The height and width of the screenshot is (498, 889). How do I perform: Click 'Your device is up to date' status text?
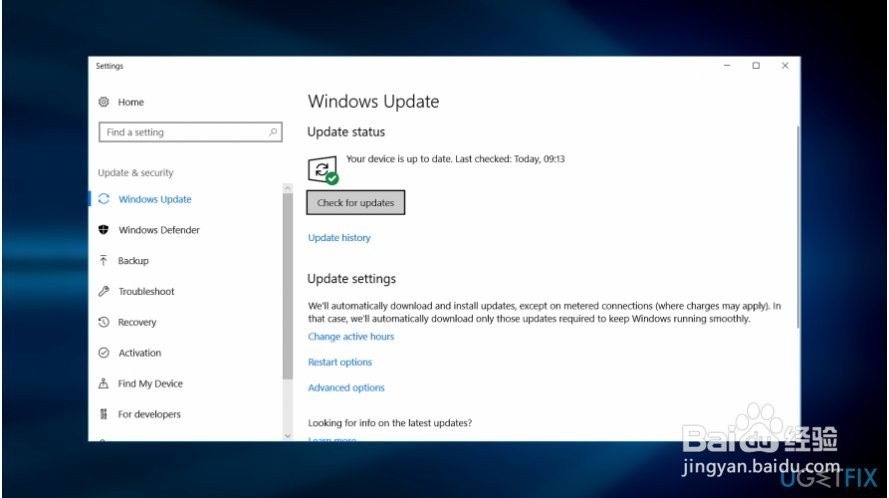(455, 159)
